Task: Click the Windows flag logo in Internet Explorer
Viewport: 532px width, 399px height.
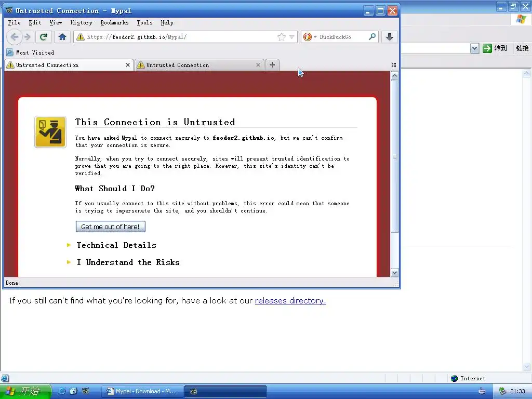Action: tap(521, 19)
